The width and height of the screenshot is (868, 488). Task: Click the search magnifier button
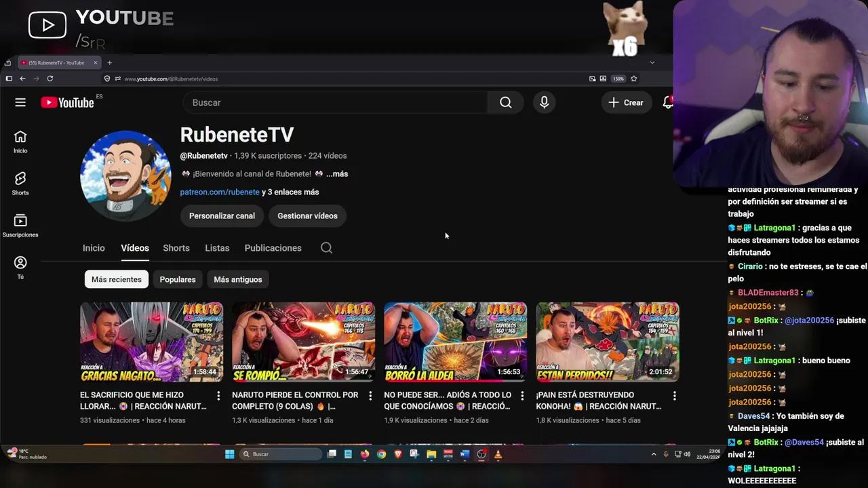click(x=506, y=102)
